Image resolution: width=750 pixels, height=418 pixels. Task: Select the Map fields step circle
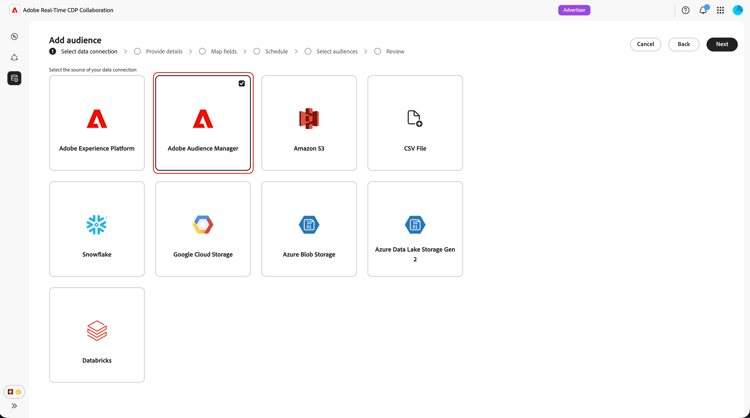[x=202, y=51]
